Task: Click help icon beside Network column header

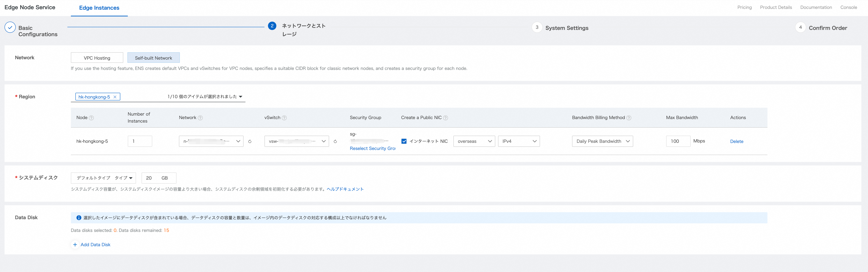Action: pos(200,118)
